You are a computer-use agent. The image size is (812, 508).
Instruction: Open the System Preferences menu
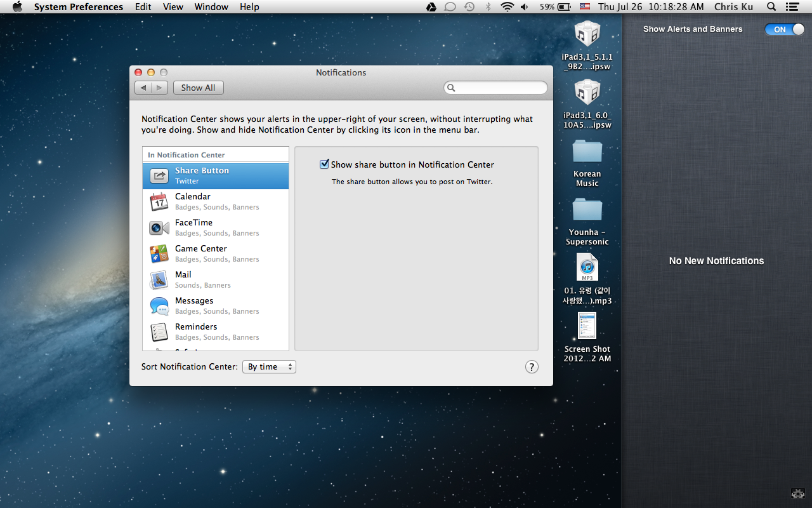pyautogui.click(x=79, y=7)
